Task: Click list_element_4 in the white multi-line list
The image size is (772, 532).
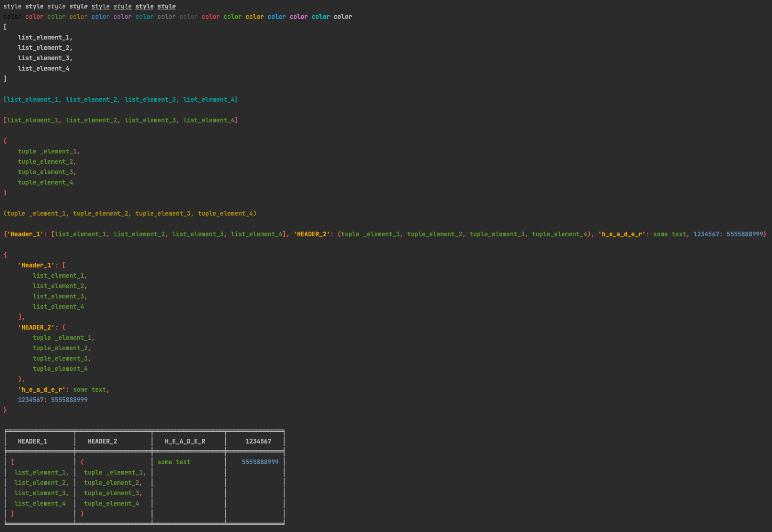Action: tap(43, 68)
